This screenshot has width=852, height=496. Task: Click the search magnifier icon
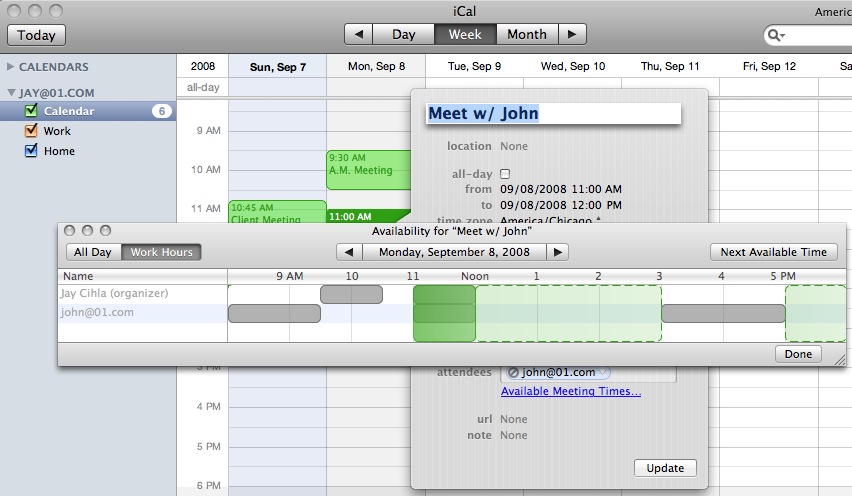(x=775, y=35)
